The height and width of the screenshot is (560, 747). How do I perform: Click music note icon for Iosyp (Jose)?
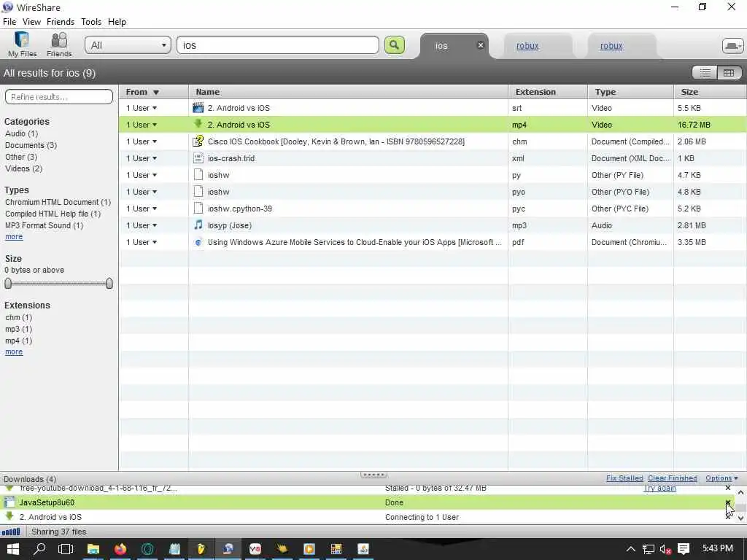point(198,225)
